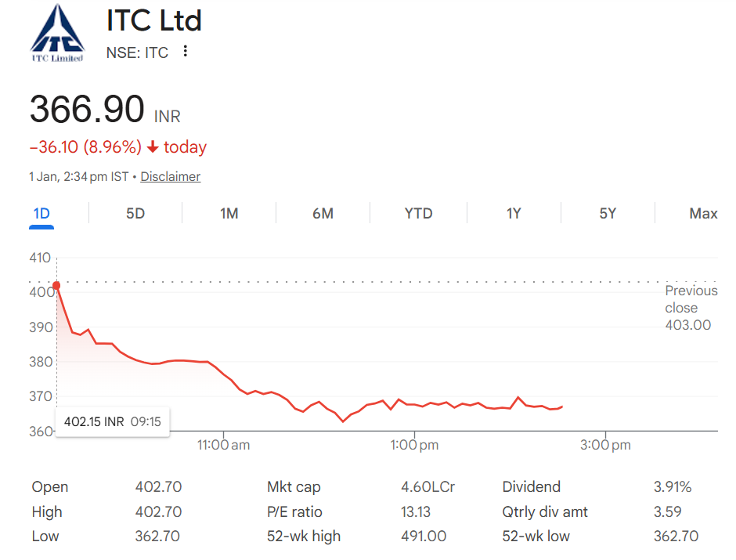Click the 11:00 am axis label

[223, 445]
